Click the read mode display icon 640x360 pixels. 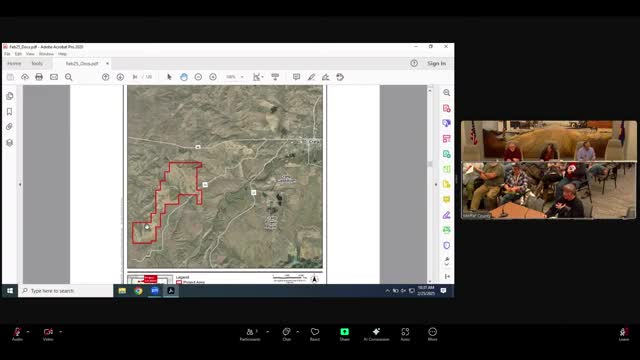pos(275,77)
